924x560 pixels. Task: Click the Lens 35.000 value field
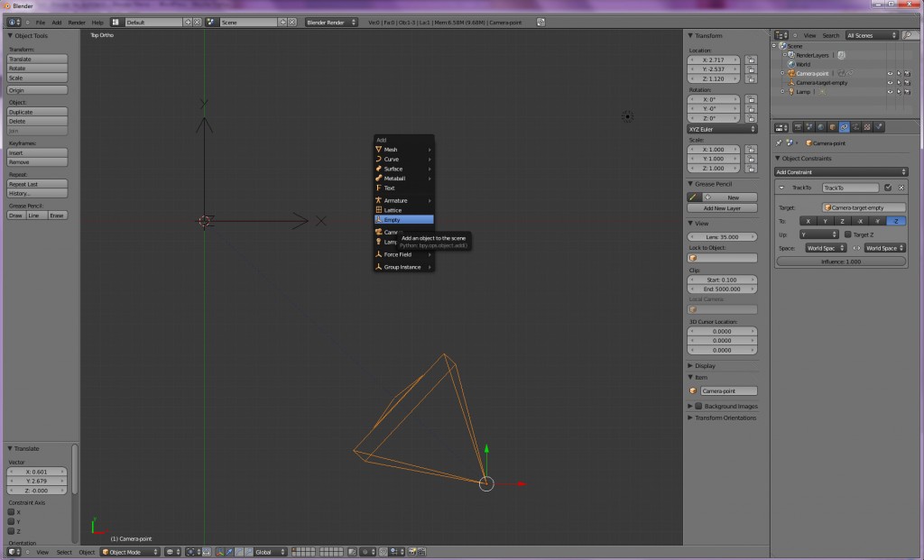(722, 237)
